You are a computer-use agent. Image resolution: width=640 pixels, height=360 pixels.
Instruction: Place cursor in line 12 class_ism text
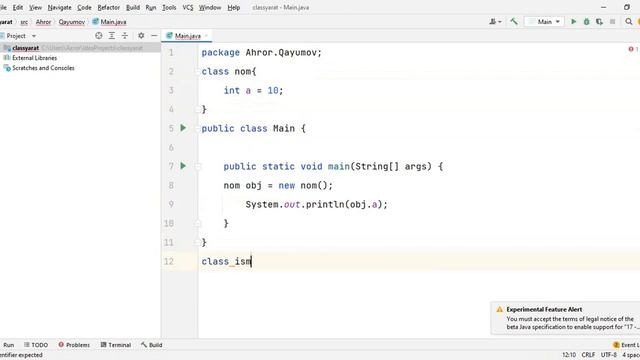click(x=226, y=261)
